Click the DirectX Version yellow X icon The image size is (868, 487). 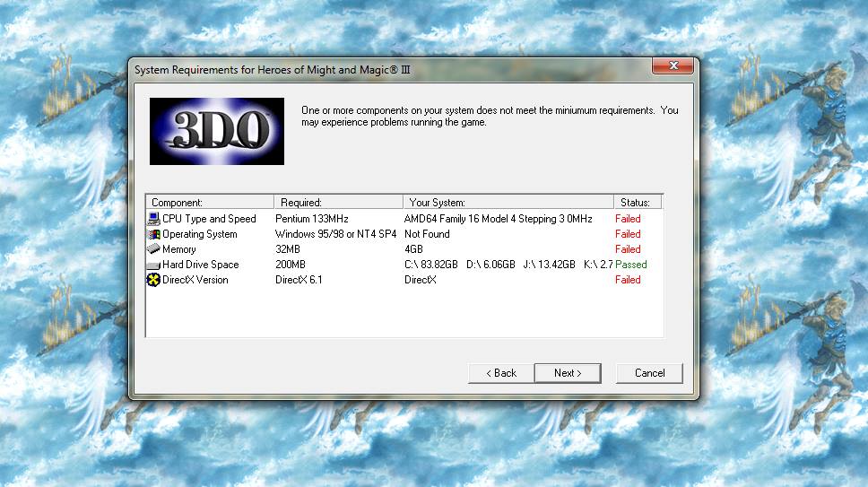[153, 280]
